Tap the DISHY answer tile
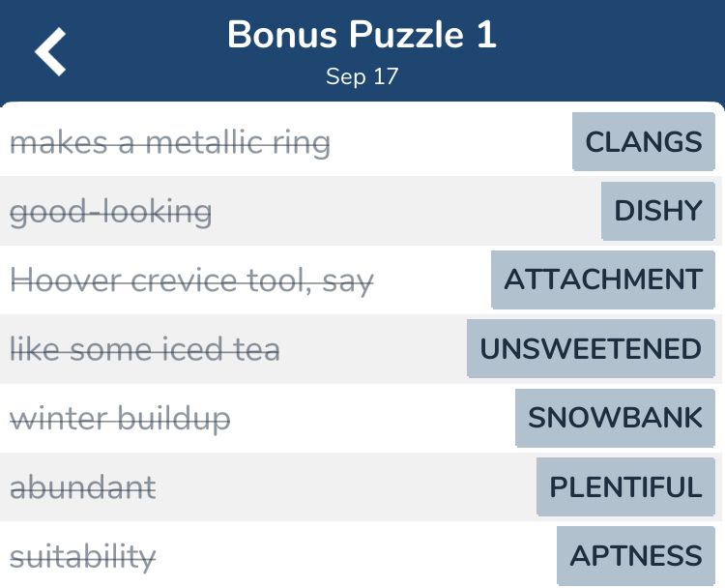725x588 pixels. 658,211
